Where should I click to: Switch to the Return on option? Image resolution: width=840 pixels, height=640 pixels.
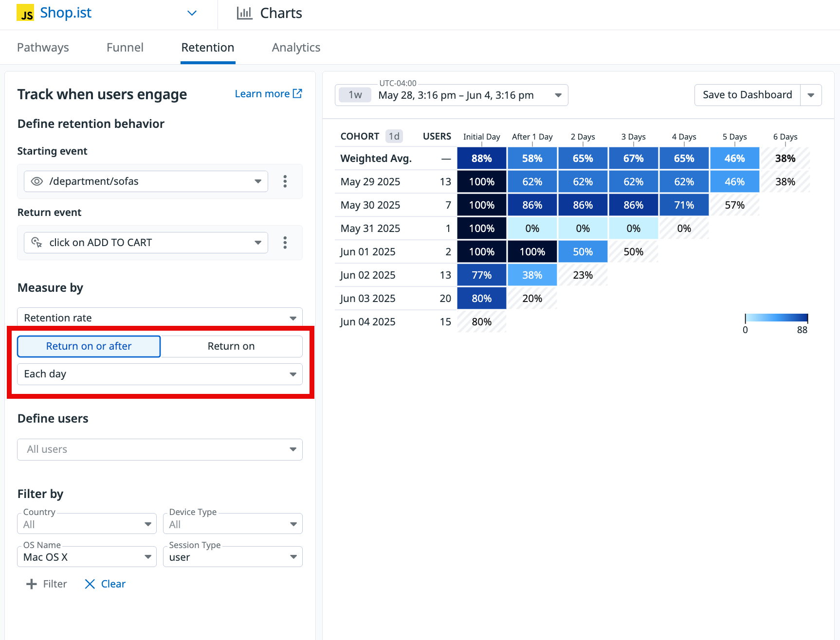click(x=231, y=346)
